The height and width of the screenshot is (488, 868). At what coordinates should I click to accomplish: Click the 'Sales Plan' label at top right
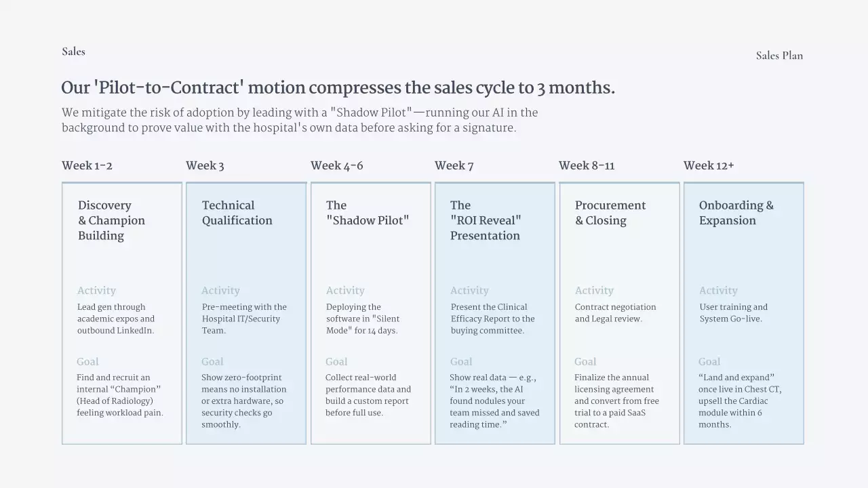pos(779,56)
